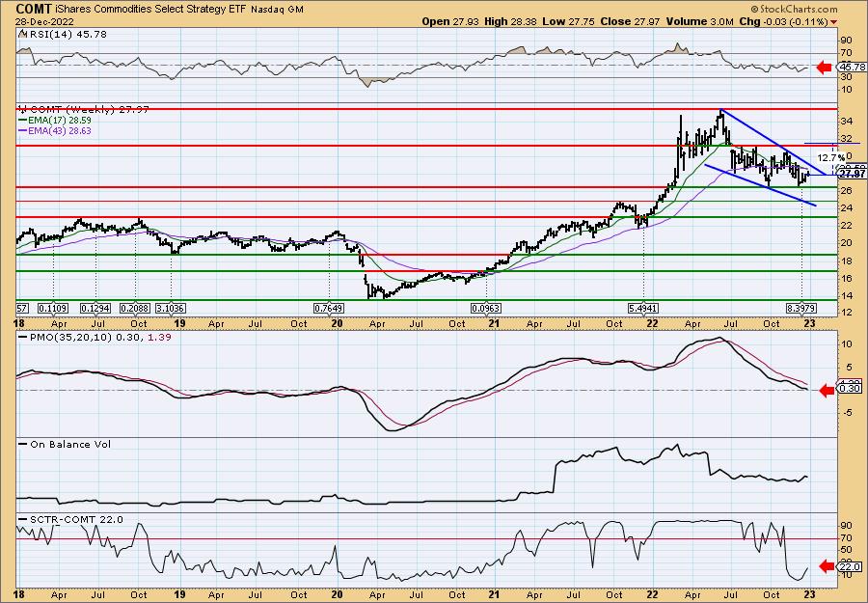The image size is (868, 603).
Task: Click the 0.1294 dividend label
Action: tap(95, 308)
